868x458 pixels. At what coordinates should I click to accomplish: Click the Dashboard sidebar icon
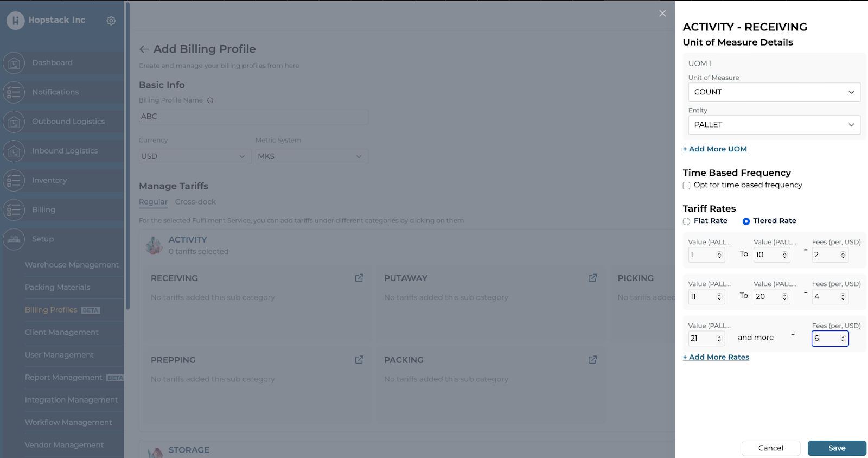[14, 63]
